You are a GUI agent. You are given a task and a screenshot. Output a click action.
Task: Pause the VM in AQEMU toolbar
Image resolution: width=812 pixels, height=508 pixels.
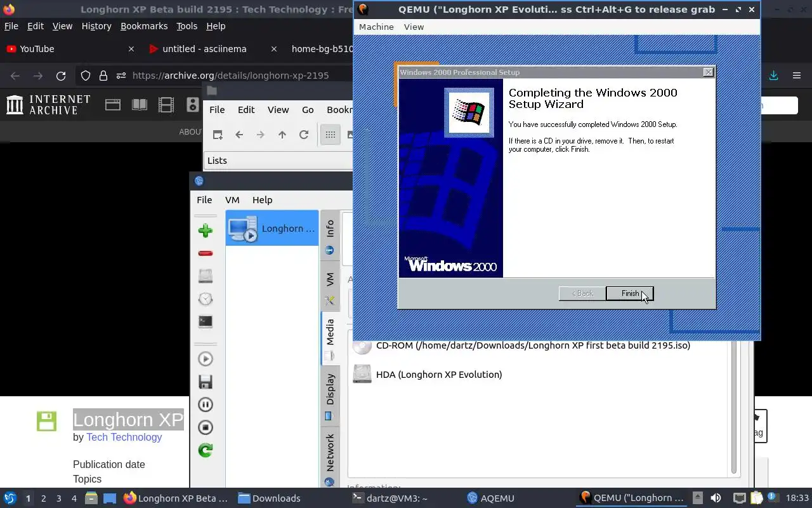[205, 404]
